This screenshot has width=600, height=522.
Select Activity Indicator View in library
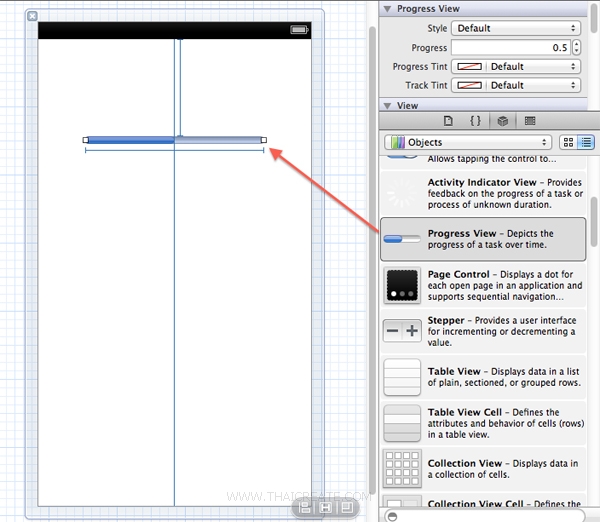pos(483,193)
